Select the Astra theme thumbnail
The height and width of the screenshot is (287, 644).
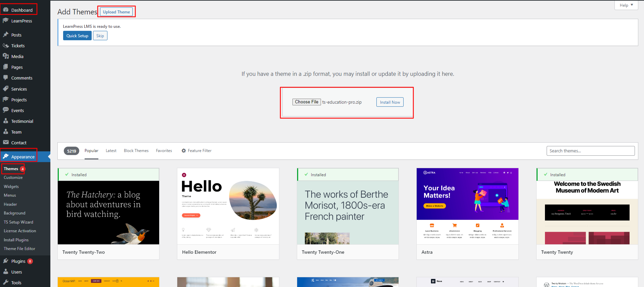point(467,206)
